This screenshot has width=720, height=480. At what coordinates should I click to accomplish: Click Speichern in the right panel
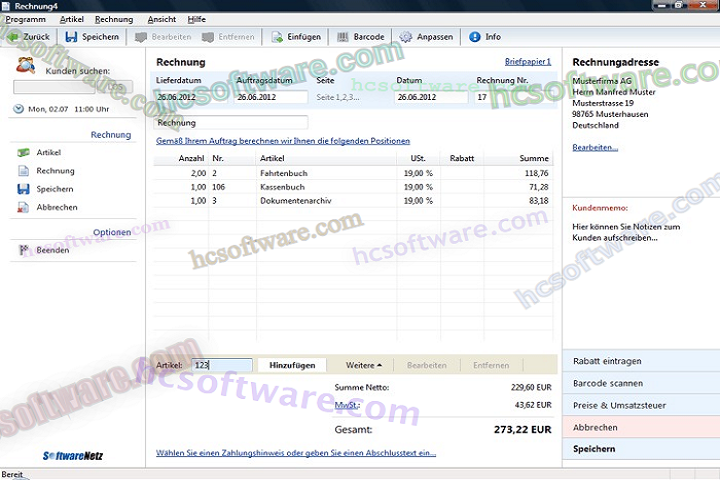click(x=641, y=449)
